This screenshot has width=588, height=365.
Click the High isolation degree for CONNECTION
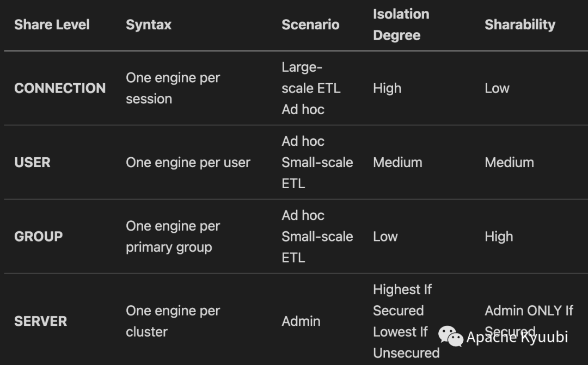pyautogui.click(x=387, y=88)
